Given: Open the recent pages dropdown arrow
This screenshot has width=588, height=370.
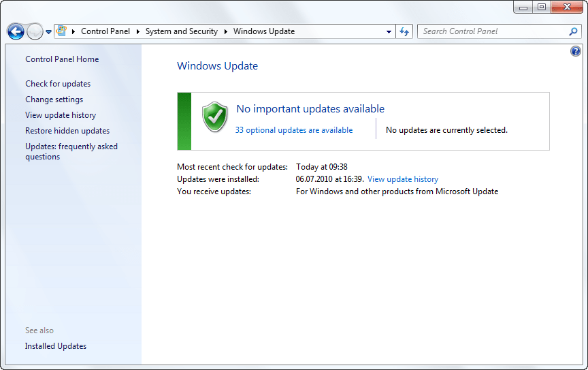Looking at the screenshot, I should coord(48,32).
